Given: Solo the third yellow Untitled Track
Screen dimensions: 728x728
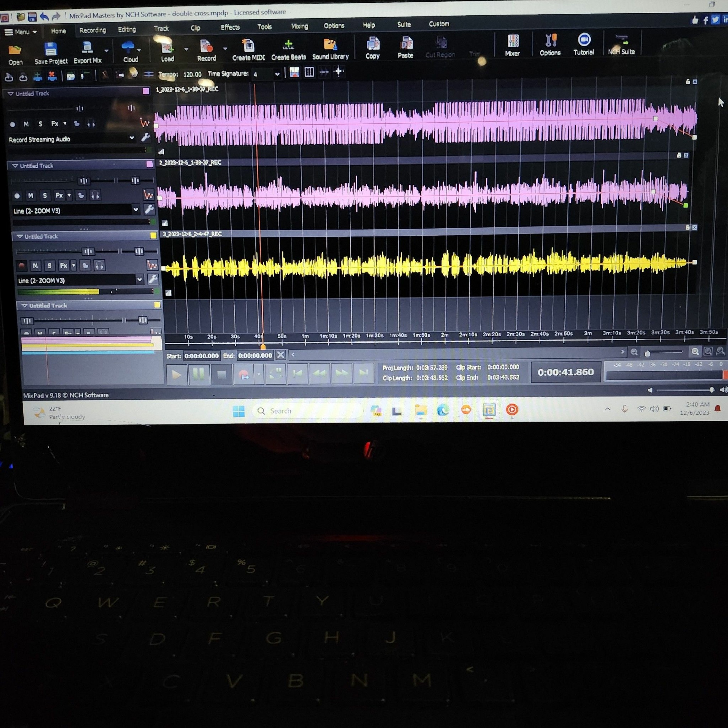Looking at the screenshot, I should click(x=49, y=266).
